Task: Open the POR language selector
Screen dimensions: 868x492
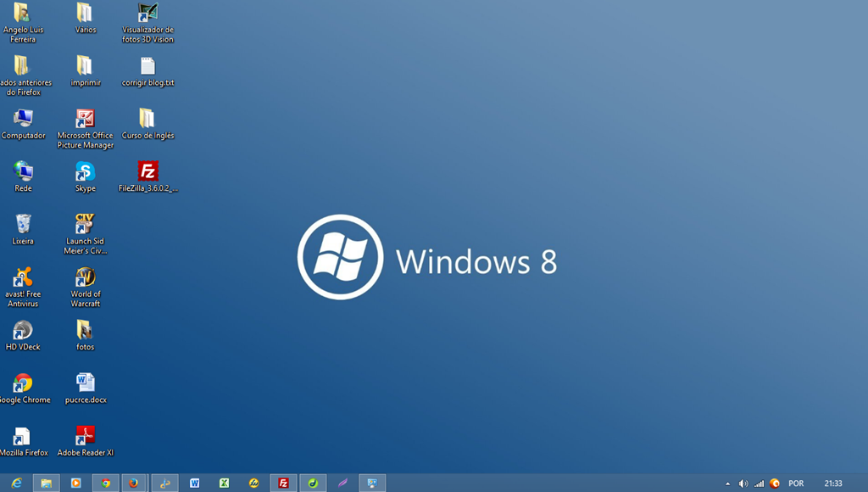Action: 796,484
